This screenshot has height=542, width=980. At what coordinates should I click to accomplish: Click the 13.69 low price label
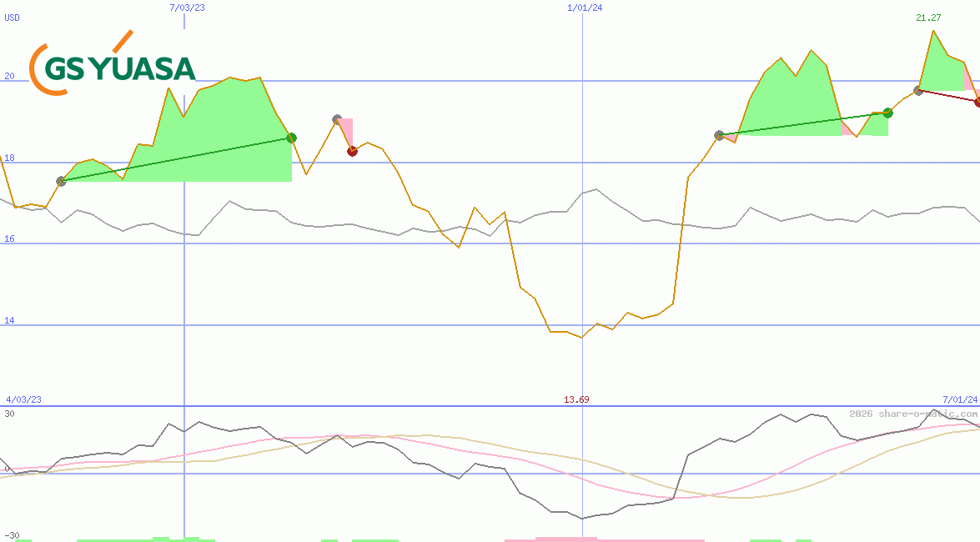click(x=575, y=399)
